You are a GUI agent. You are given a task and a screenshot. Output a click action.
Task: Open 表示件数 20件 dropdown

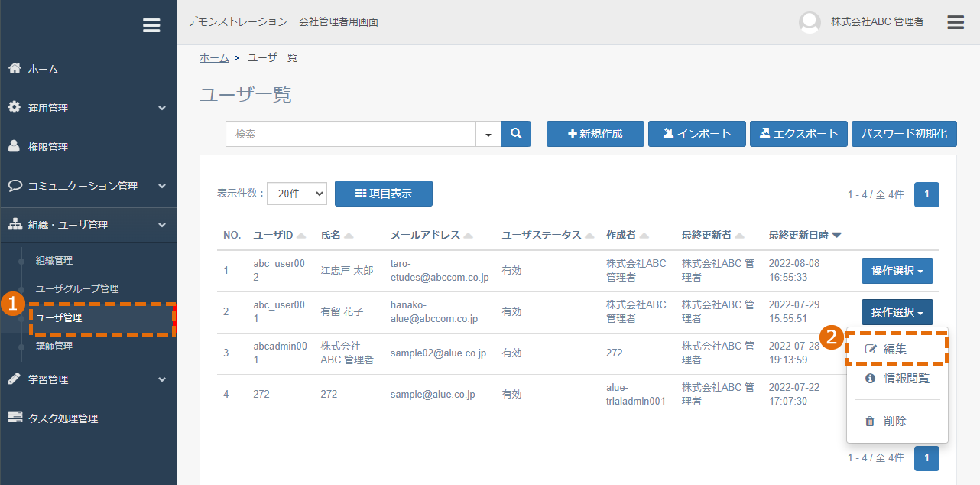point(297,194)
